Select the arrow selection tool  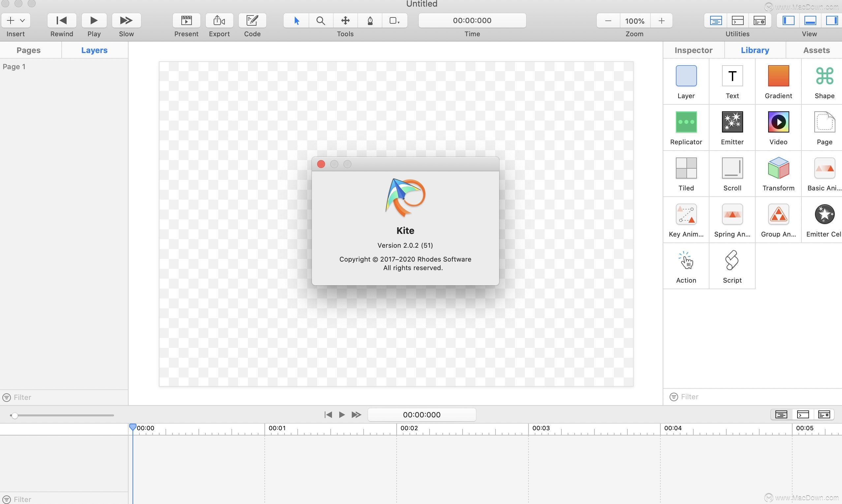(x=296, y=21)
